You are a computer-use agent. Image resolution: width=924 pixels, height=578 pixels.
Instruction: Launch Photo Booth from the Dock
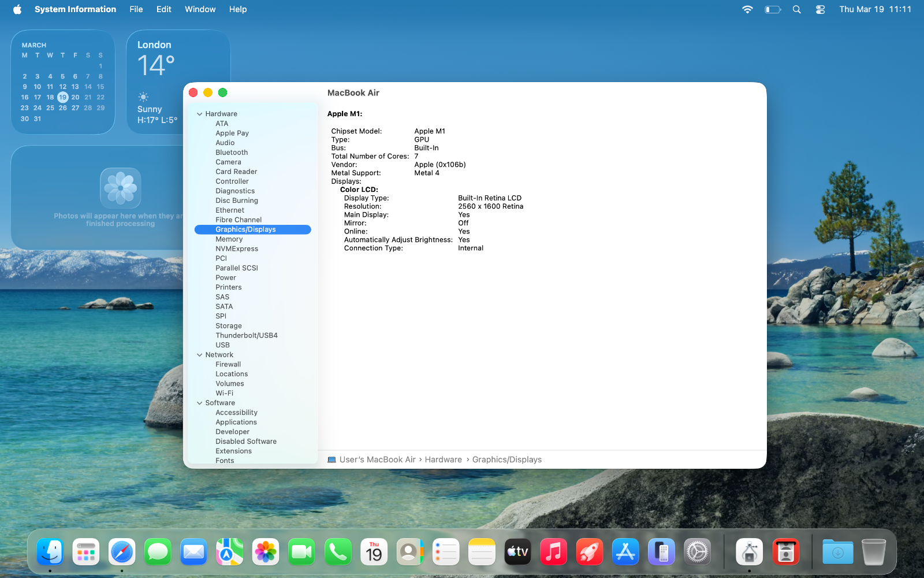tap(785, 553)
